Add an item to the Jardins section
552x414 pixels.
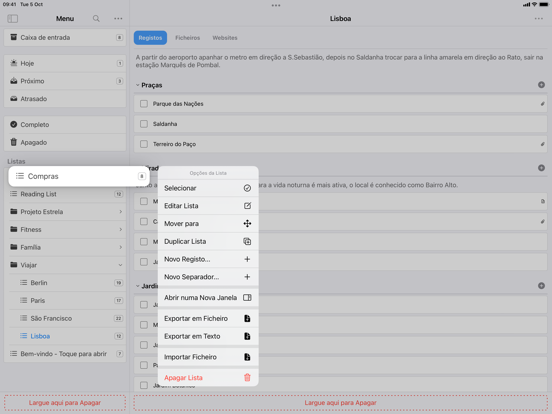(541, 286)
